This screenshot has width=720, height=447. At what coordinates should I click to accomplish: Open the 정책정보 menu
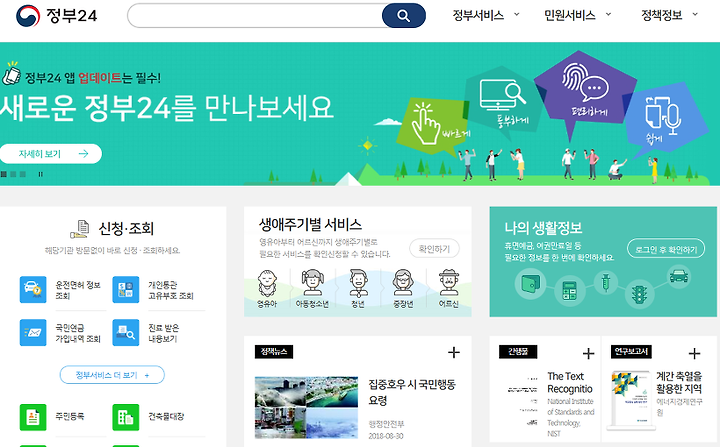pos(661,15)
